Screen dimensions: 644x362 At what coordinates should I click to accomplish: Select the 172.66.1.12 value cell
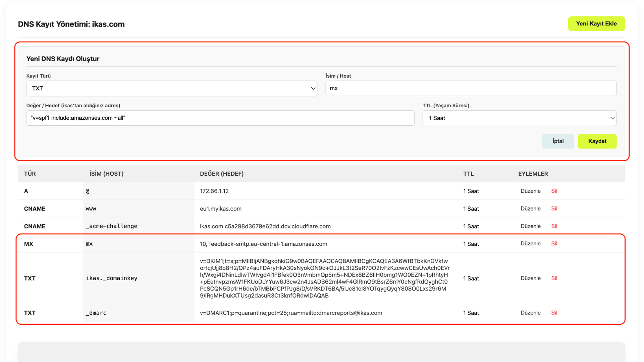[x=214, y=191]
